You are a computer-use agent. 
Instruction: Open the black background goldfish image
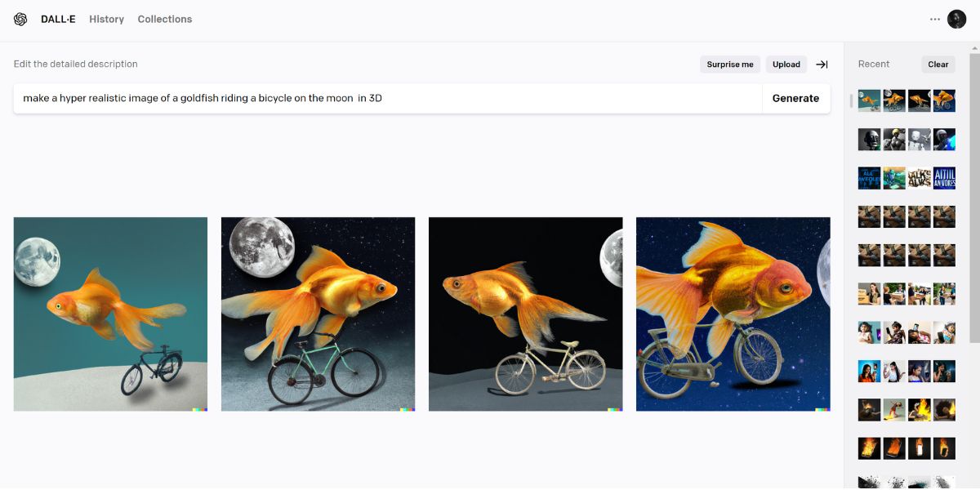[x=525, y=314]
